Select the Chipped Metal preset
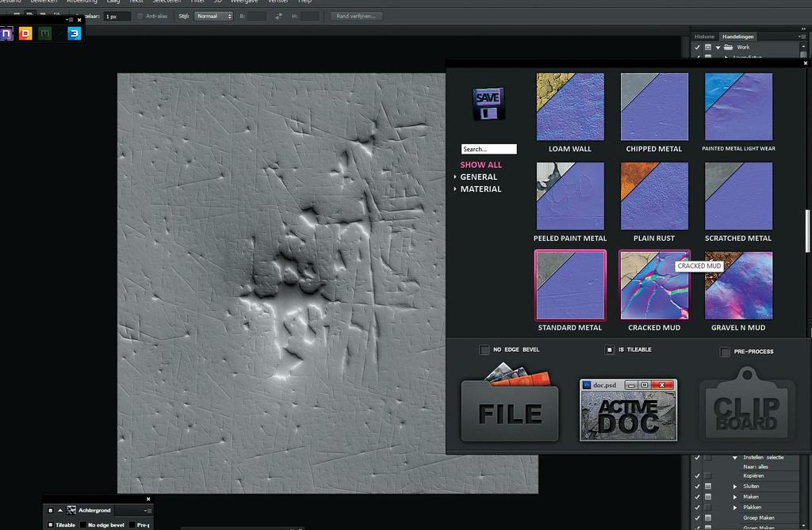This screenshot has width=812, height=530. pos(654,107)
